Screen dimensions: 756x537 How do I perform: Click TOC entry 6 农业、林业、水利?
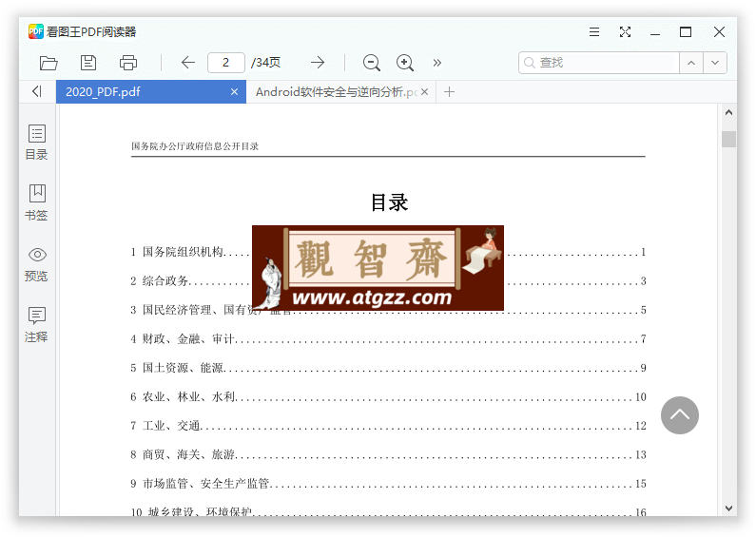[388, 396]
